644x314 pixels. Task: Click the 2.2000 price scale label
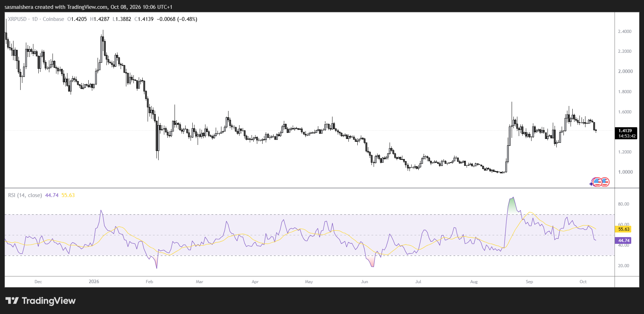point(625,51)
